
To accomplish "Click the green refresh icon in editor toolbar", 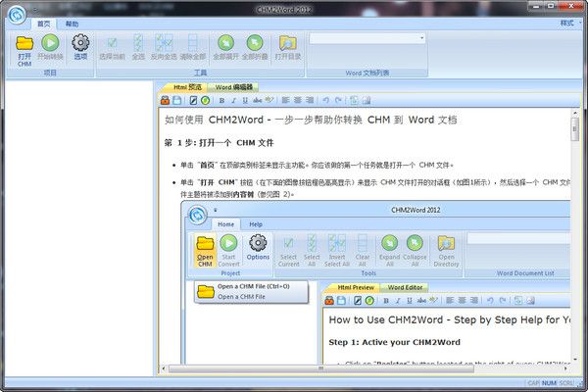I will 205,100.
